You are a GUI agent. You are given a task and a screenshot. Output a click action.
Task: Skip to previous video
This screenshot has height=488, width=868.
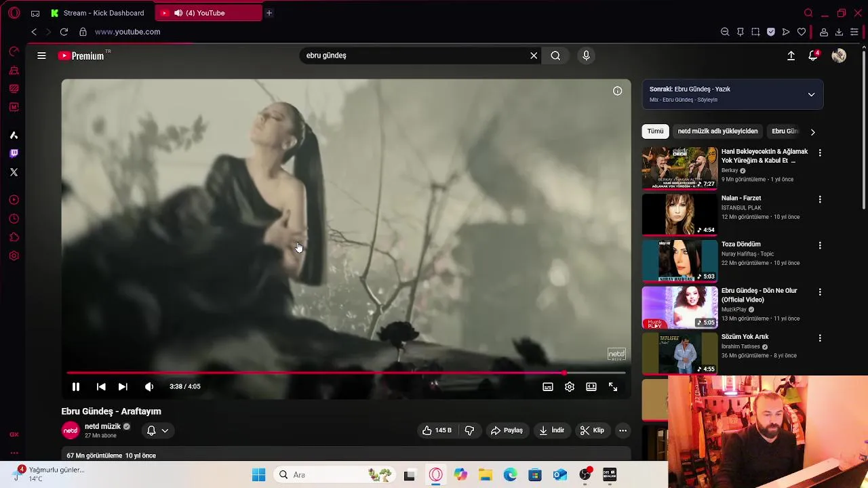[x=101, y=386]
